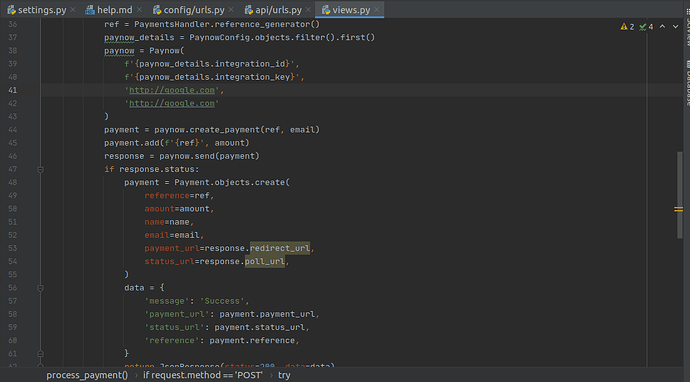This screenshot has width=690, height=382.
Task: Click the warning count 2
Action: pos(632,27)
